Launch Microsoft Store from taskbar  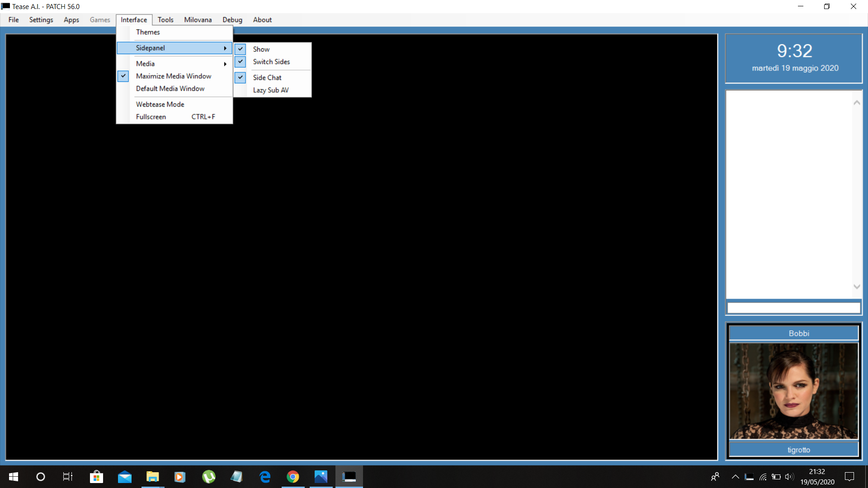coord(96,477)
